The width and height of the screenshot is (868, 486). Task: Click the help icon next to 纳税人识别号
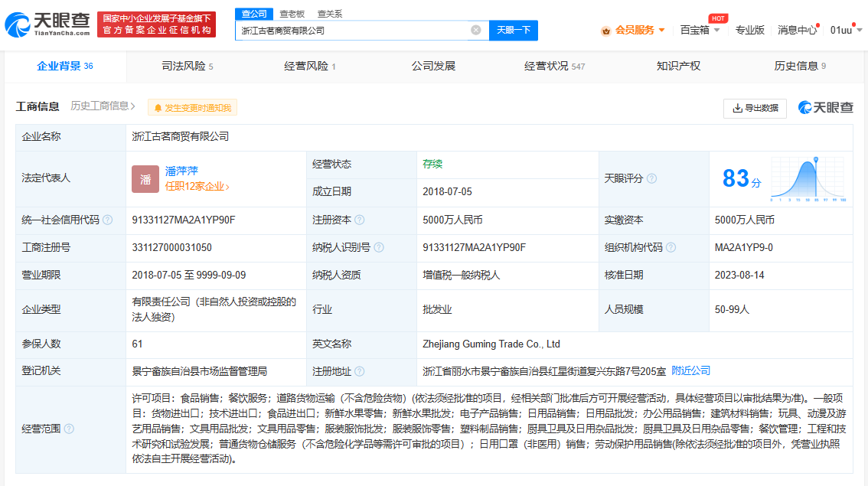pos(379,247)
